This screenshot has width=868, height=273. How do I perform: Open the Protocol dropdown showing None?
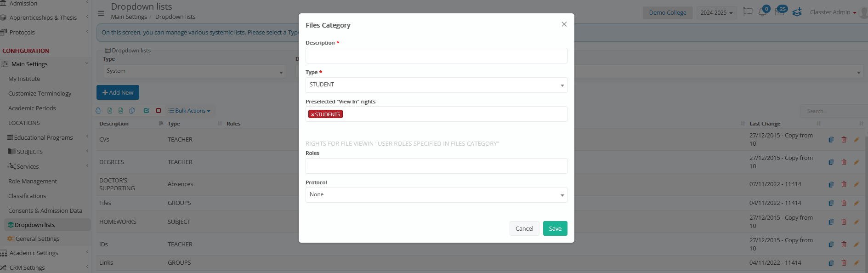436,195
